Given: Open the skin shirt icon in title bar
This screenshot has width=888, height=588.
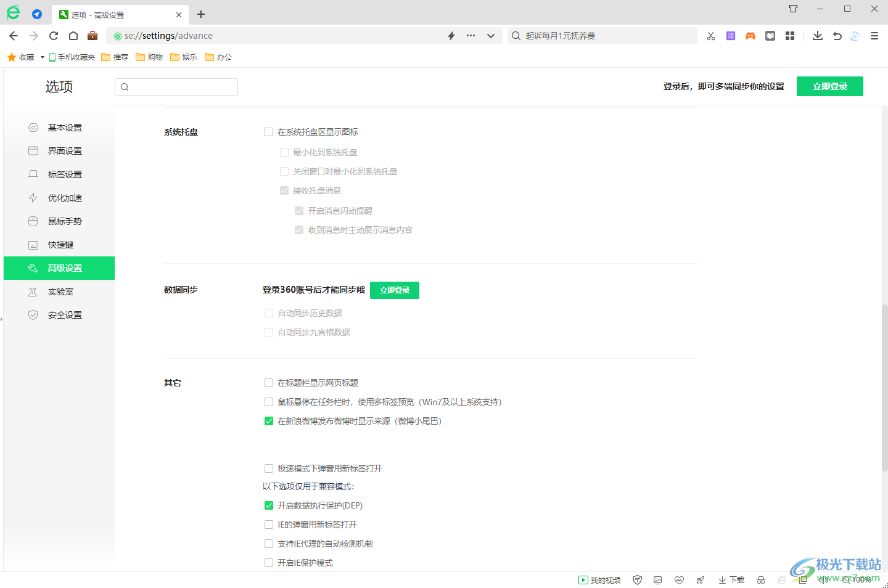Looking at the screenshot, I should pos(794,9).
